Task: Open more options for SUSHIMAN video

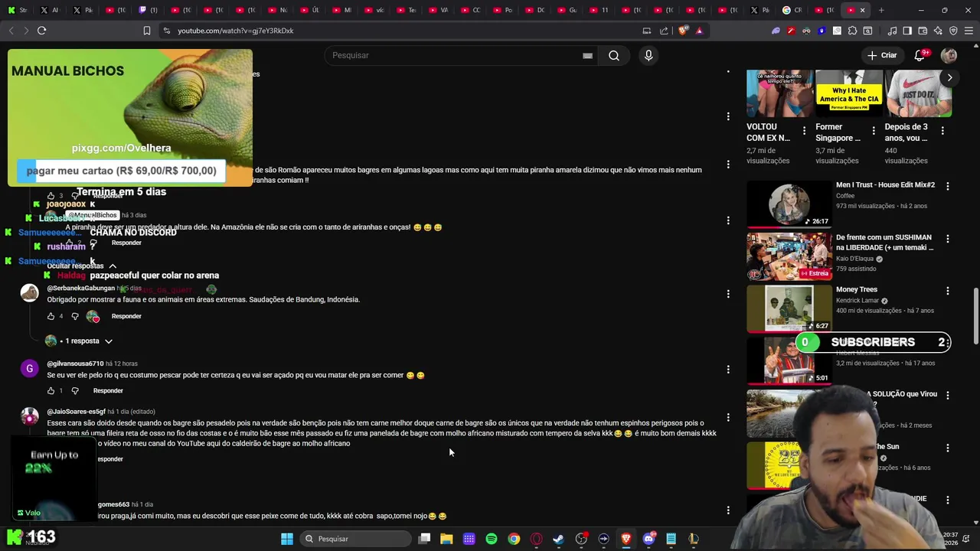Action: click(x=948, y=239)
